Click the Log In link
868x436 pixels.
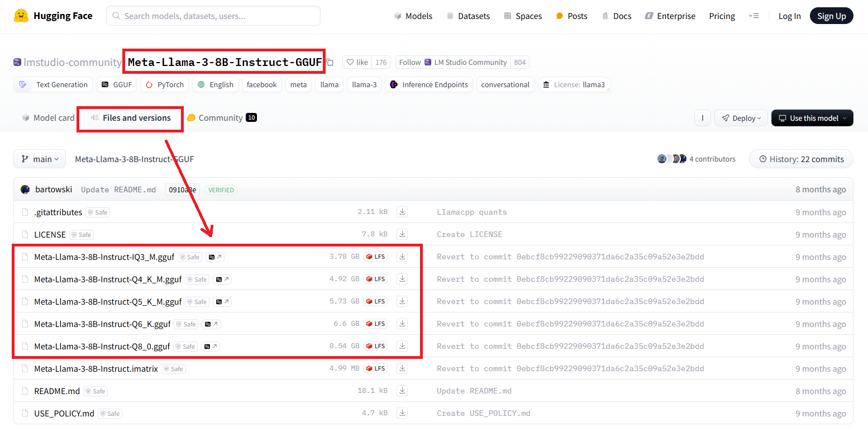click(x=789, y=16)
